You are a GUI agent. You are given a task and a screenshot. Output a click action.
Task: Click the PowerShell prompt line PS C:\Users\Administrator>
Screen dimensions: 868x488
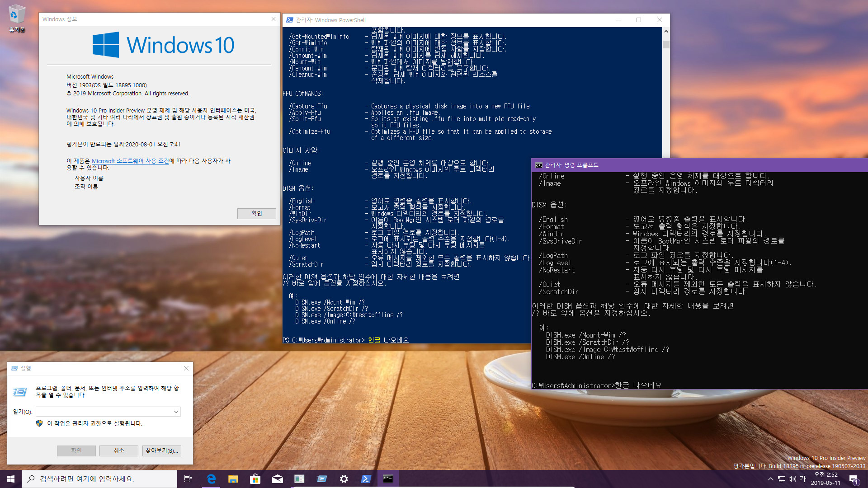tap(324, 340)
